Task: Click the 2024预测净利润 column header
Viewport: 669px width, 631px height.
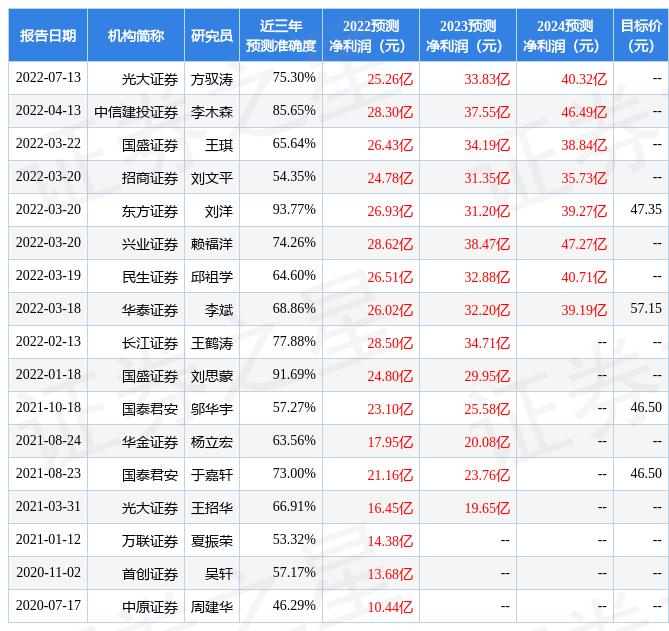Action: (x=563, y=36)
